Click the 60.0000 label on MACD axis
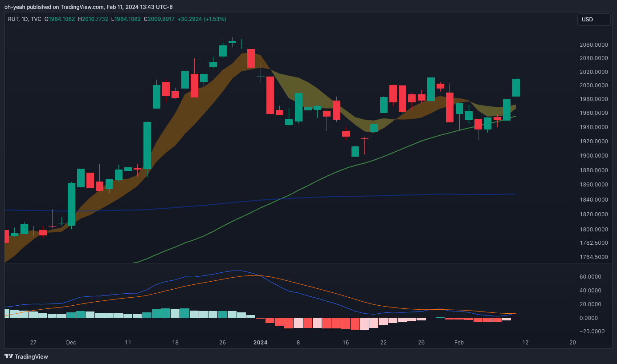The height and width of the screenshot is (364, 617). click(591, 277)
